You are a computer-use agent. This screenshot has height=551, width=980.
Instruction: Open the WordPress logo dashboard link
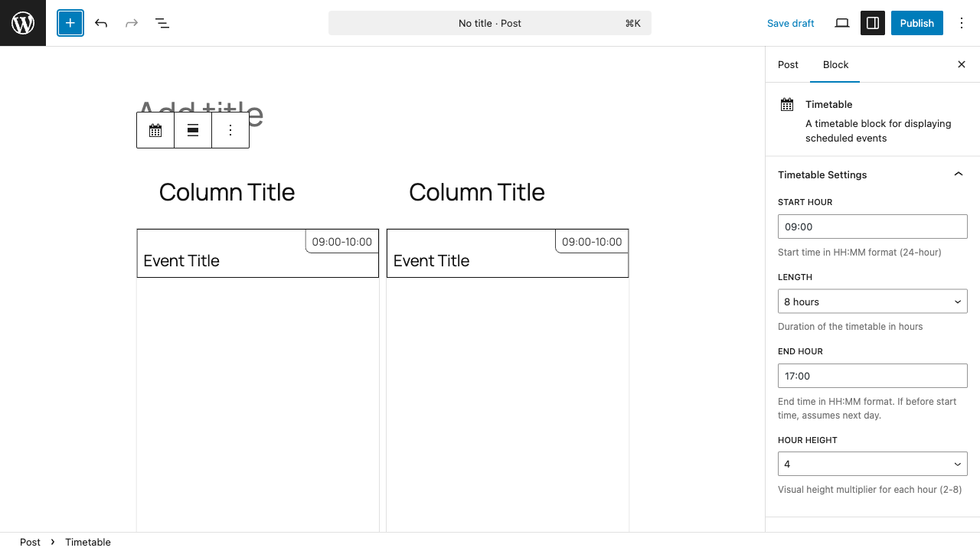(x=23, y=23)
